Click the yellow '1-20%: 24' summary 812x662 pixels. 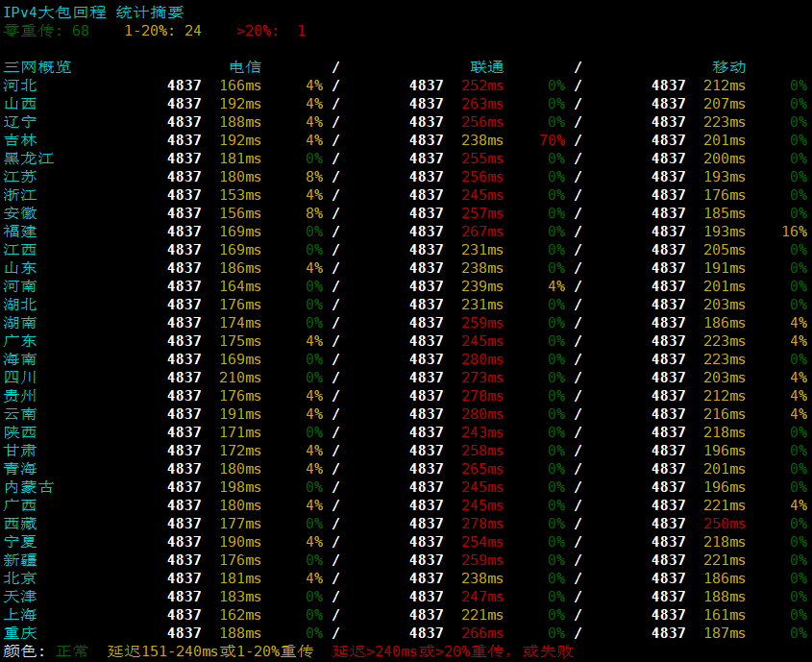point(162,31)
